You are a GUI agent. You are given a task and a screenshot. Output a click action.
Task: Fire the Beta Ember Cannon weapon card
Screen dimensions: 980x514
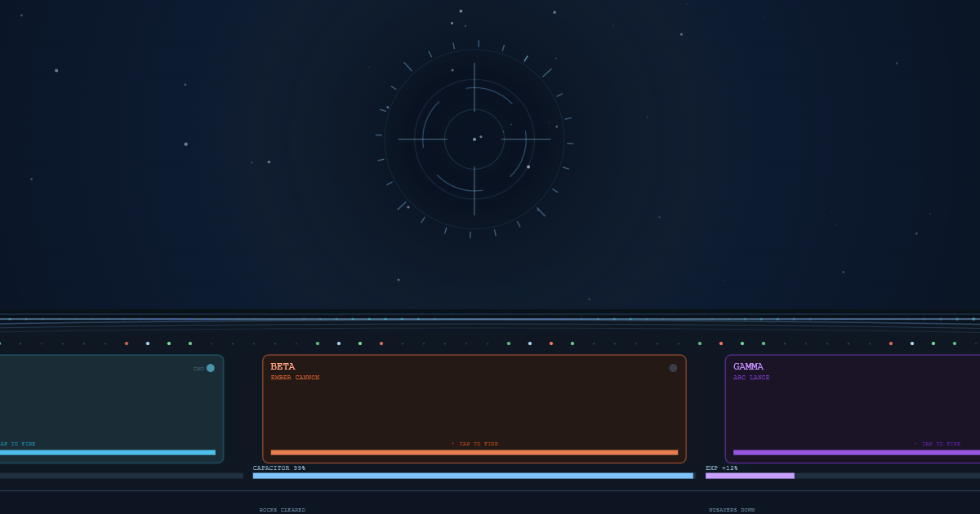[x=474, y=409]
